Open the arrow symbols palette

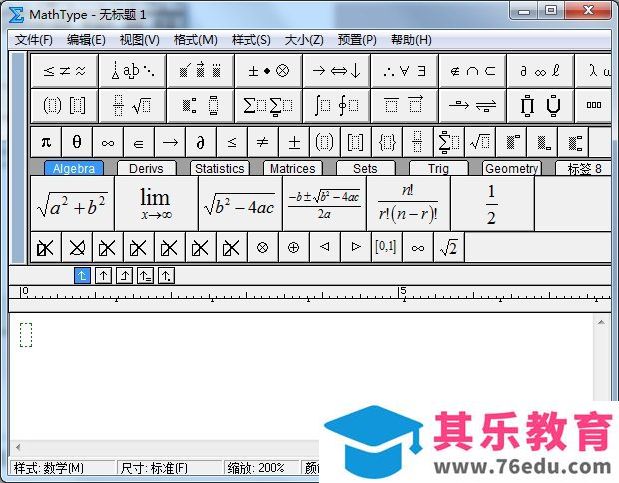(336, 71)
